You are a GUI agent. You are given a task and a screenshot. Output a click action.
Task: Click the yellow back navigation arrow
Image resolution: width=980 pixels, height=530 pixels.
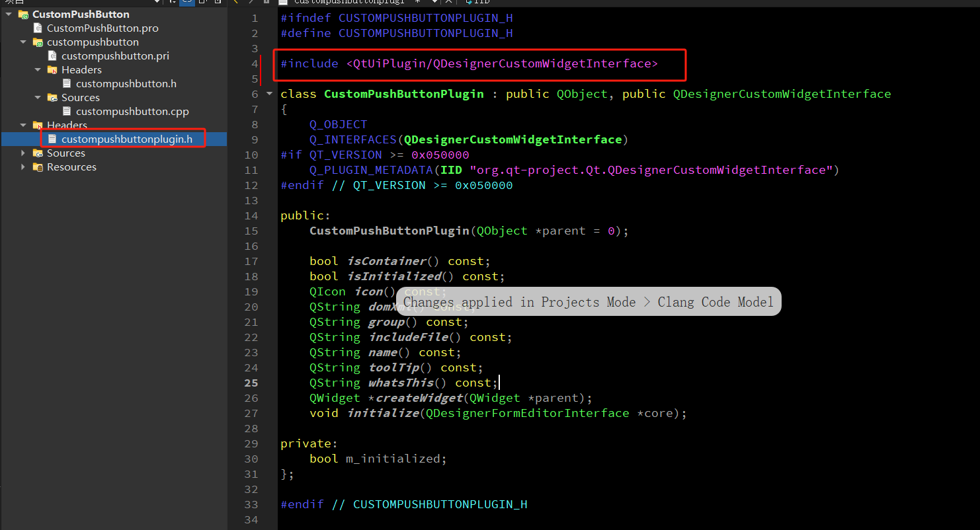pyautogui.click(x=236, y=3)
